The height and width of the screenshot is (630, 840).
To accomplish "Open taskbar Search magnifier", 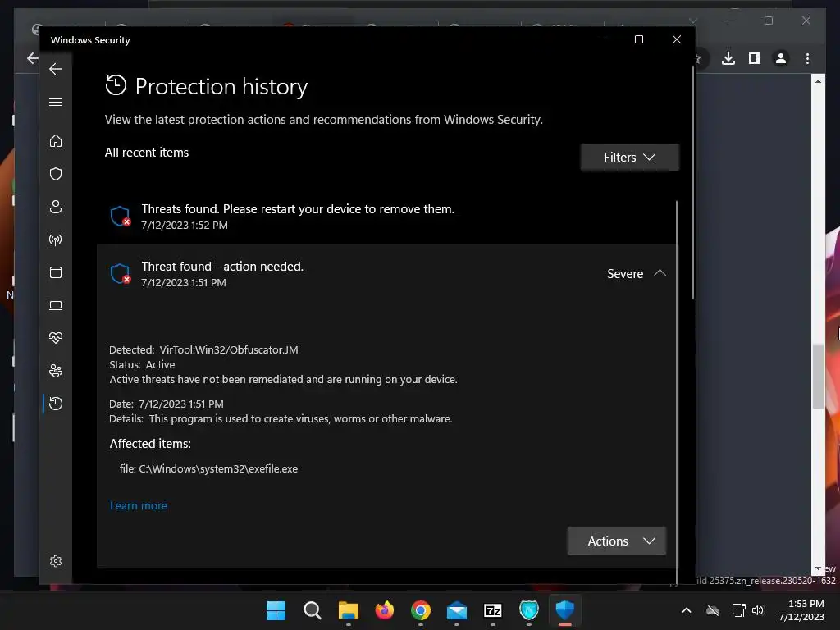I will coord(312,610).
